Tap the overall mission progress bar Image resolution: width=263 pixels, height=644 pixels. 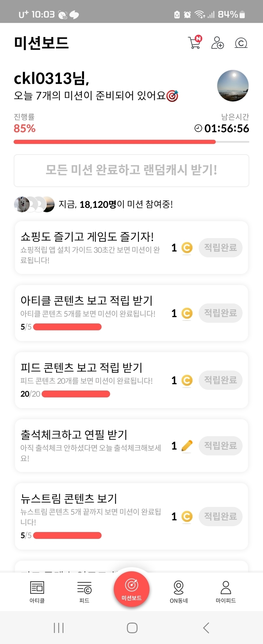click(131, 142)
